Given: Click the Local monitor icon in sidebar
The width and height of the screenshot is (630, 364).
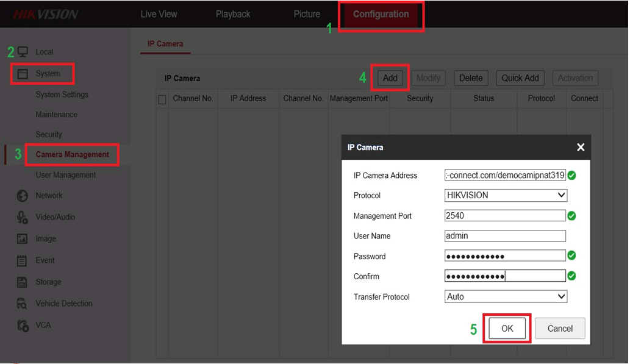Looking at the screenshot, I should click(x=23, y=52).
